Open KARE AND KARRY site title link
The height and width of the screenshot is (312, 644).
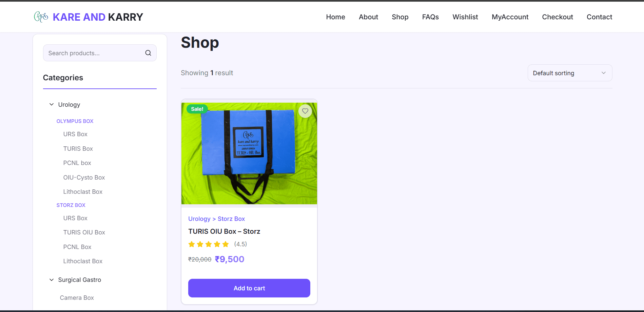(98, 17)
